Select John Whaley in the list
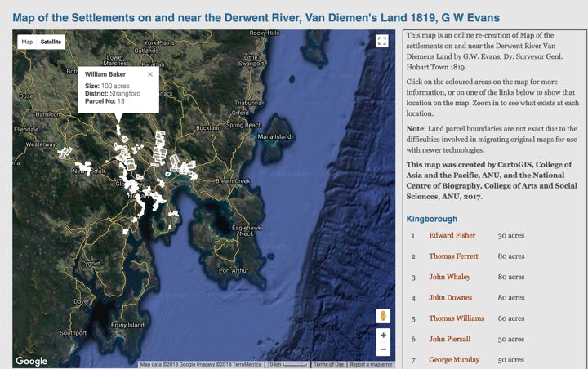 (x=449, y=277)
